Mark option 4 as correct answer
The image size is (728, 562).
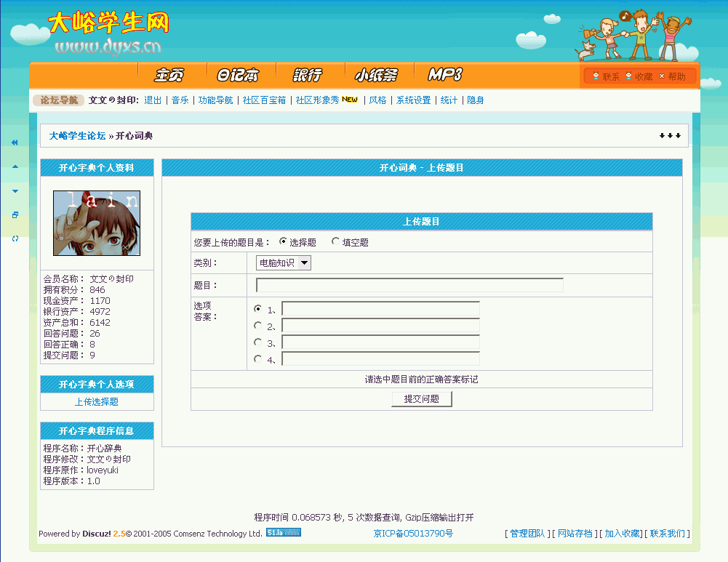257,359
